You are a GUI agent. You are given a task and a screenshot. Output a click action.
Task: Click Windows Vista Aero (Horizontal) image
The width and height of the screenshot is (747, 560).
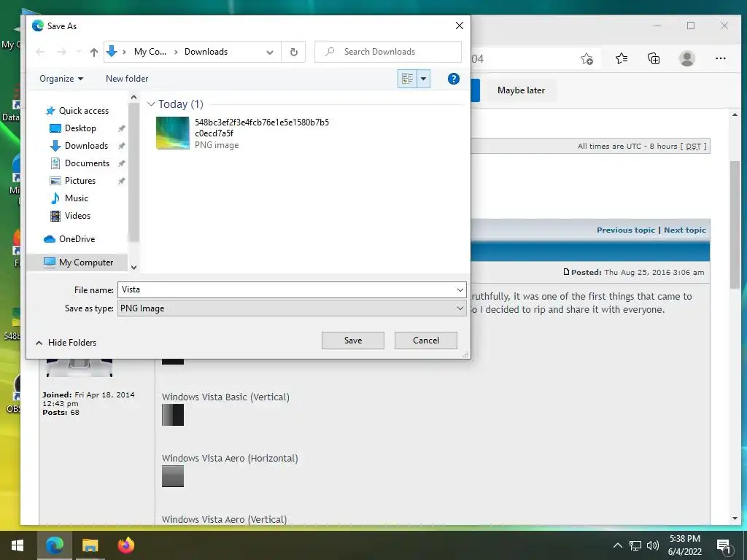(x=172, y=476)
